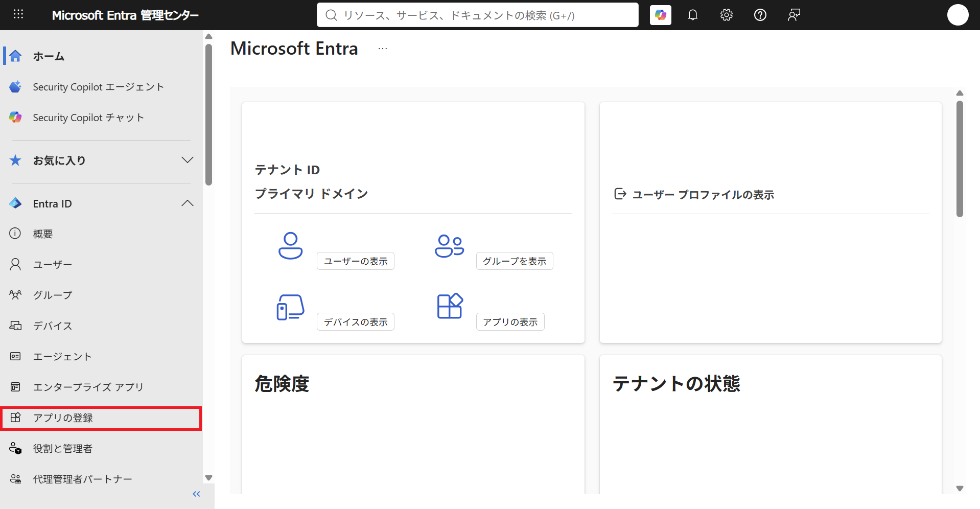Collapse the sidebar with double chevron
Screen dimensions: 980x509
coord(196,494)
